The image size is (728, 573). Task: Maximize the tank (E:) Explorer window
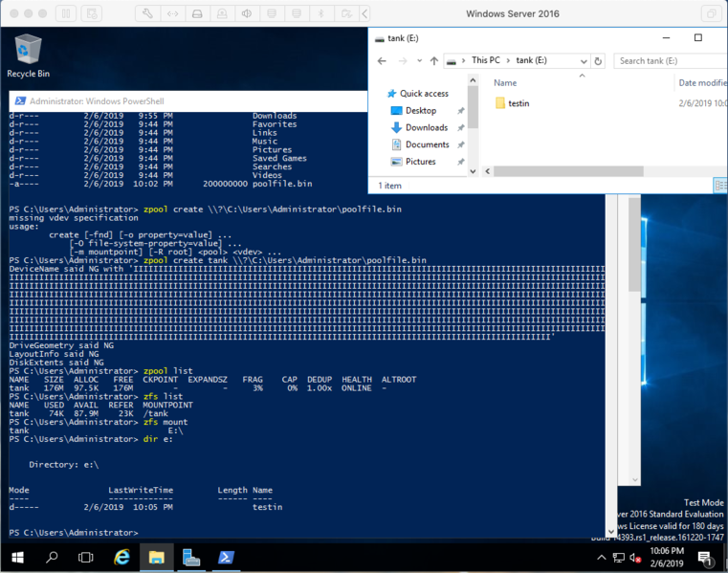point(697,37)
